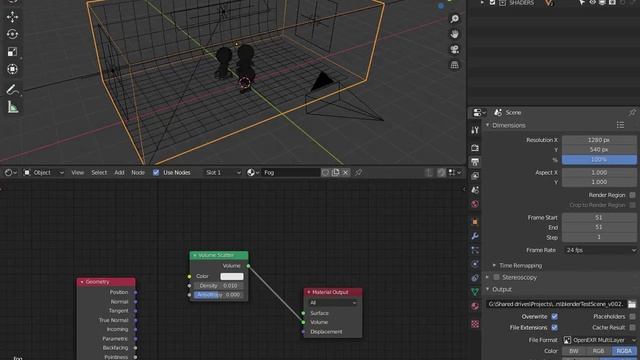
Task: Click the viewport zoom magnifier icon
Action: click(x=454, y=19)
